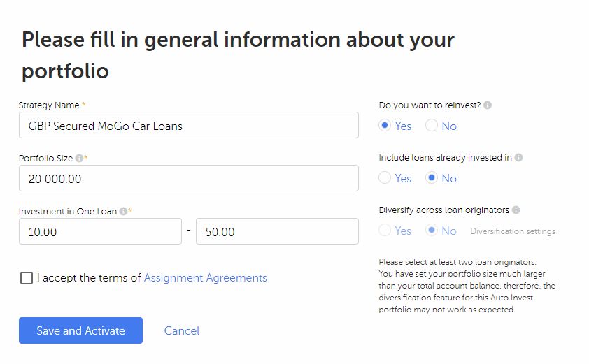
Task: Open the Assignment Agreements link
Action: (x=205, y=277)
